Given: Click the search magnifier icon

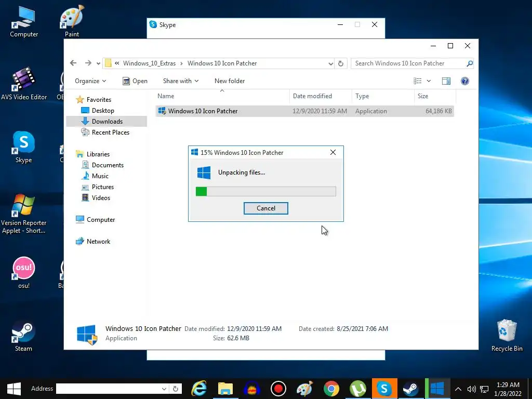Looking at the screenshot, I should pyautogui.click(x=470, y=63).
